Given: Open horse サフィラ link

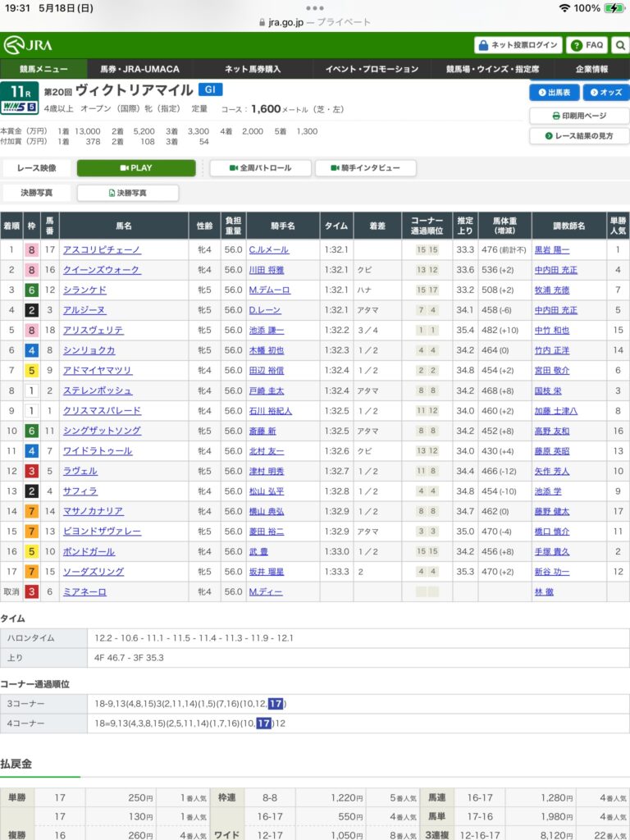Looking at the screenshot, I should tap(80, 491).
